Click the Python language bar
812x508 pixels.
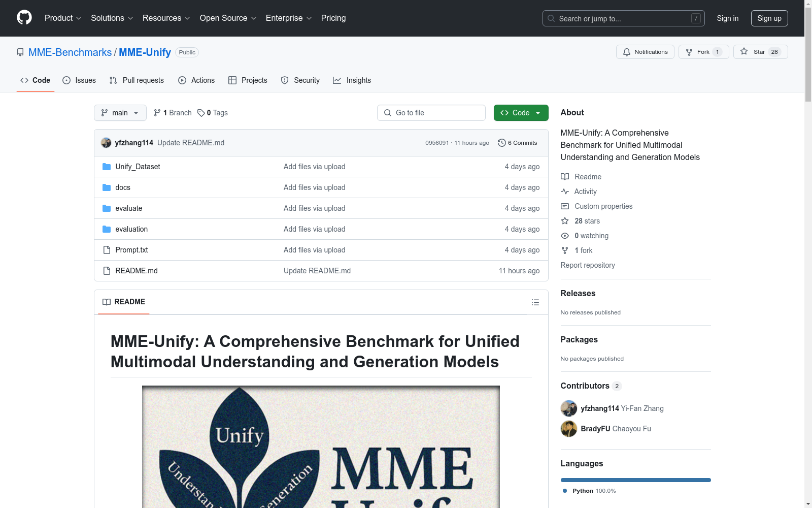coord(636,480)
